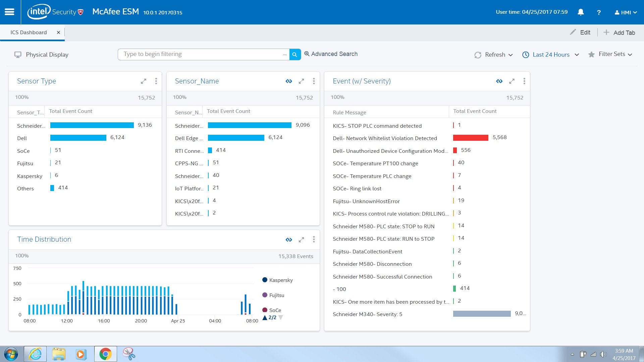
Task: Select the IoT Platfor... sensor row
Action: [243, 188]
